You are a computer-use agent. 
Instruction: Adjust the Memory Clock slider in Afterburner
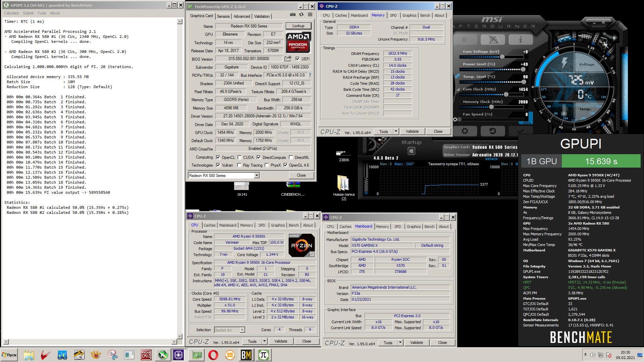pos(492,107)
